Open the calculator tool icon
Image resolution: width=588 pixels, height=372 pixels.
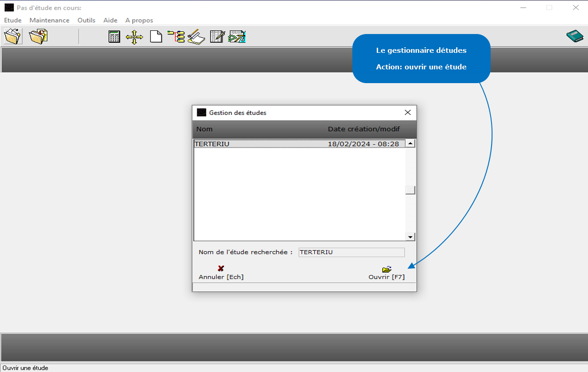114,36
